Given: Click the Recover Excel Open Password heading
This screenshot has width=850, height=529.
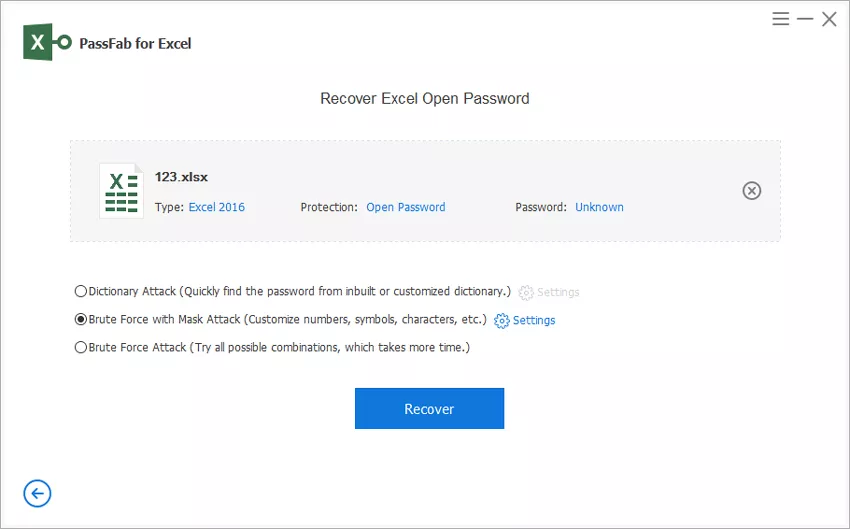Looking at the screenshot, I should (424, 99).
